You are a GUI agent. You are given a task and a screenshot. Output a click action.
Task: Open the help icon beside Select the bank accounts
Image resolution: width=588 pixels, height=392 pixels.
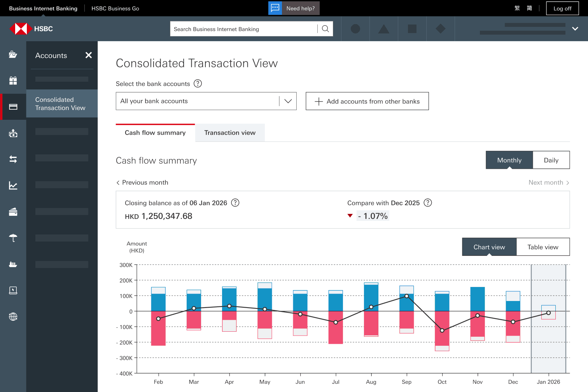pyautogui.click(x=198, y=84)
